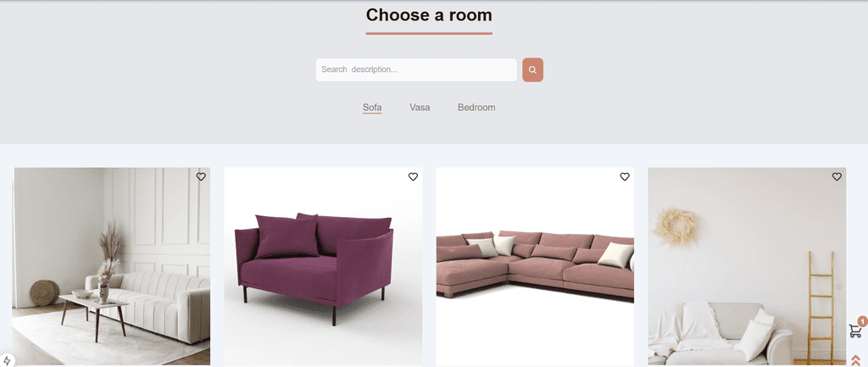Image resolution: width=868 pixels, height=367 pixels.
Task: Click the wreath in the ladder room photo
Action: [x=676, y=227]
